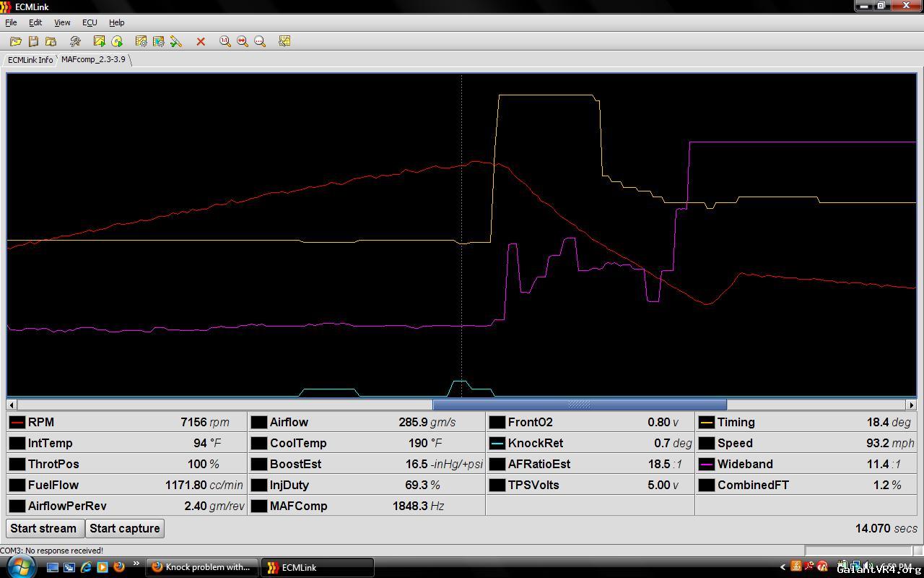Screen dimensions: 924x578
Task: Click the magenta Wideband color swatch
Action: coord(707,465)
